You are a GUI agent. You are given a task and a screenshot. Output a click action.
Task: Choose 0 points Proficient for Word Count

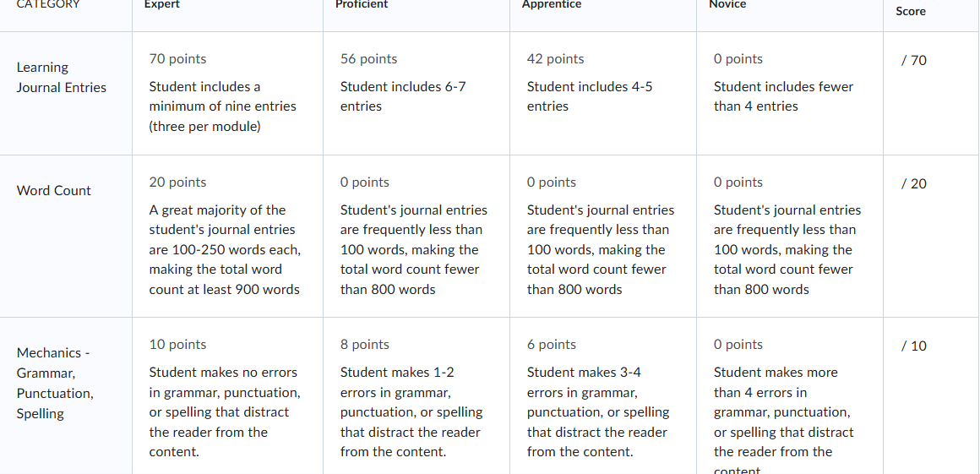pos(416,237)
